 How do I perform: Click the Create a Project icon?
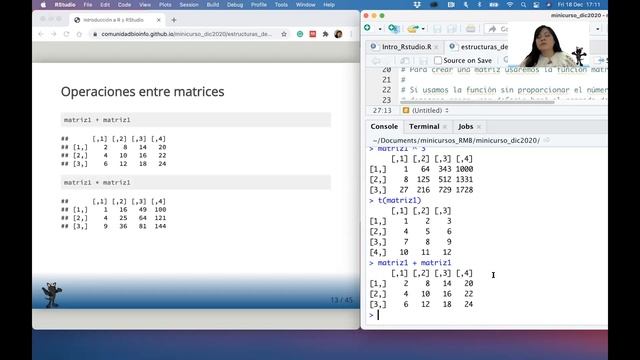[x=393, y=28]
